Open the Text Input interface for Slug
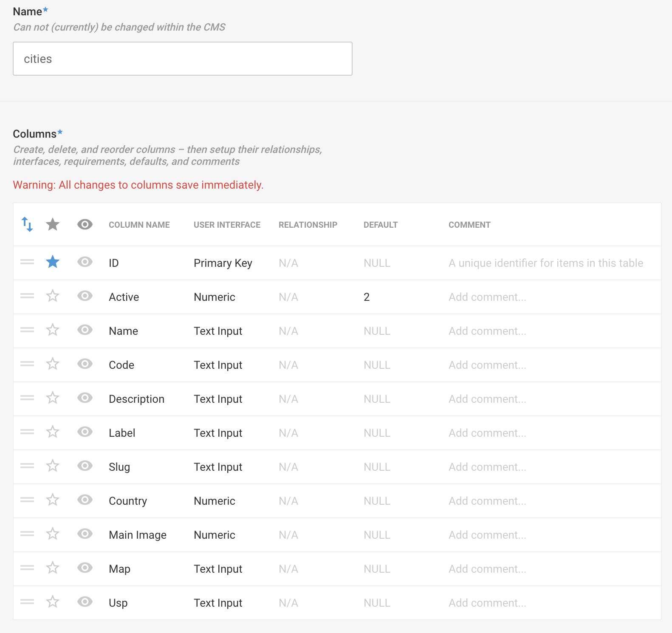Image resolution: width=672 pixels, height=633 pixels. pyautogui.click(x=218, y=467)
